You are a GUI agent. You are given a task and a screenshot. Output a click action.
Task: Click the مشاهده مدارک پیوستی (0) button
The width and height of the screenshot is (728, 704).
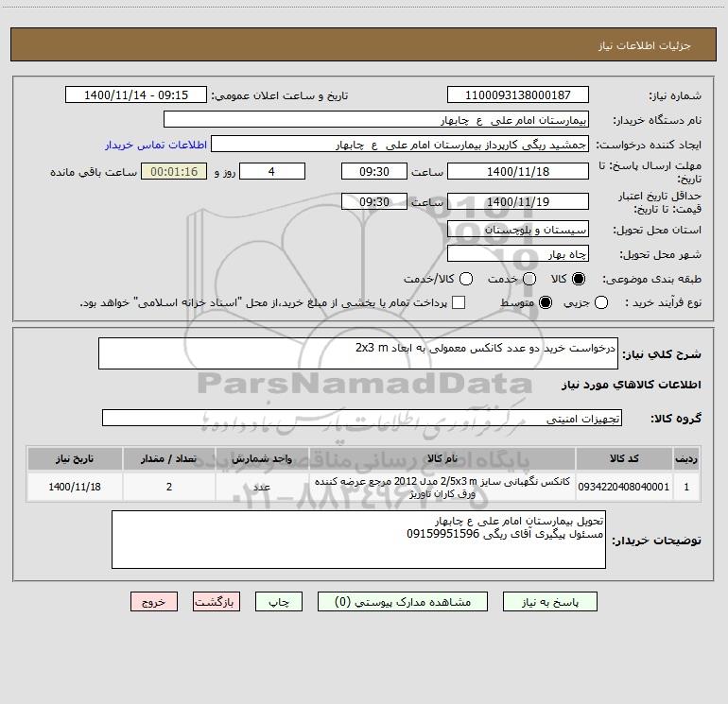click(x=403, y=601)
